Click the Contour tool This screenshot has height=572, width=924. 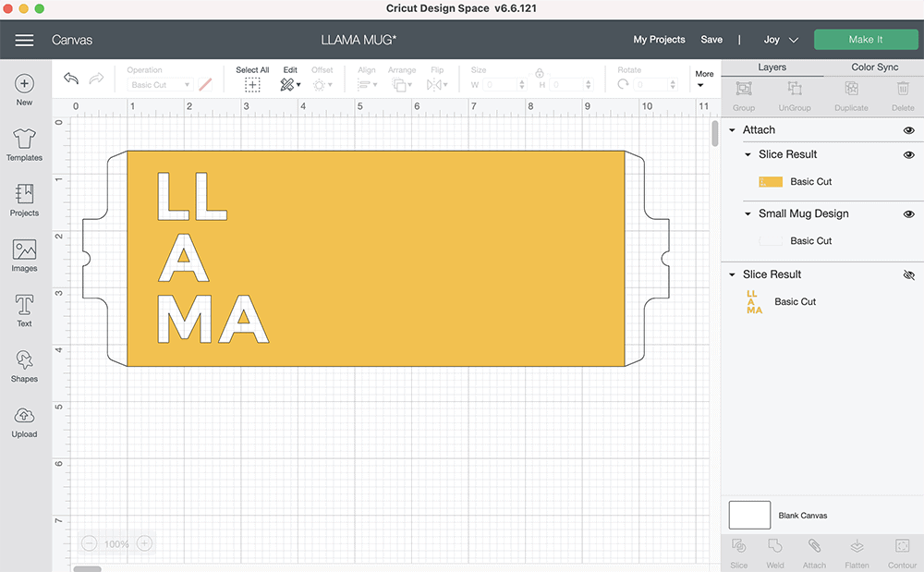[902, 554]
